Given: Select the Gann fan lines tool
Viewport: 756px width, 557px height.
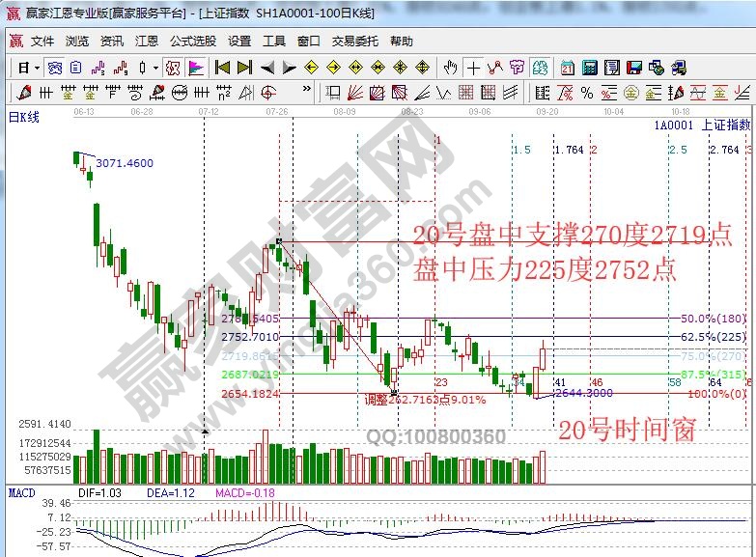Looking at the screenshot, I should click(x=354, y=93).
